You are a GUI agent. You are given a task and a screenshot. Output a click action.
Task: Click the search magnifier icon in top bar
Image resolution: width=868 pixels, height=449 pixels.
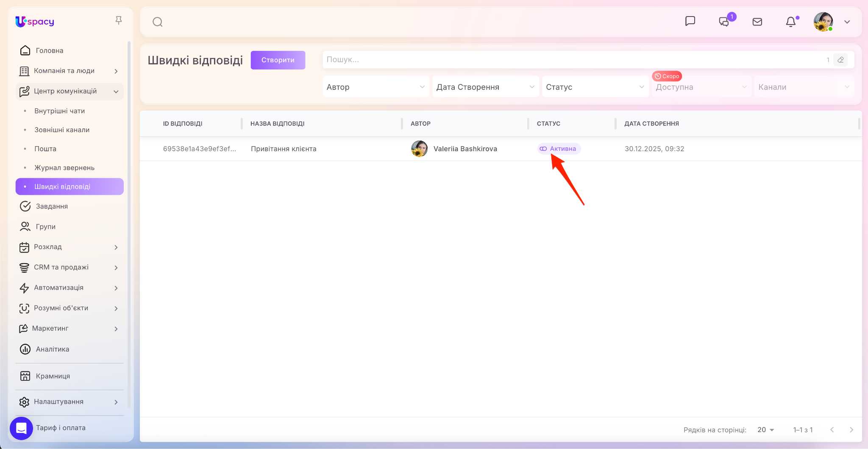pos(158,22)
